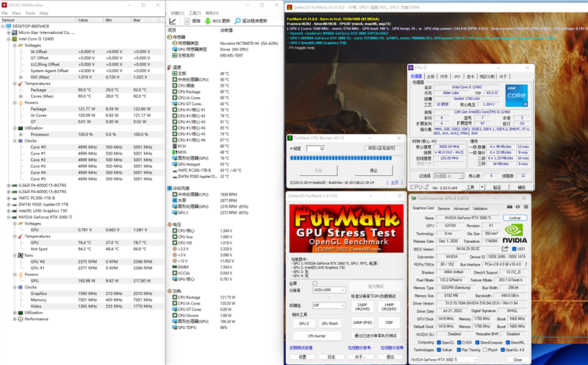Click the BIOS export share icon in GPU-Z

point(505,249)
